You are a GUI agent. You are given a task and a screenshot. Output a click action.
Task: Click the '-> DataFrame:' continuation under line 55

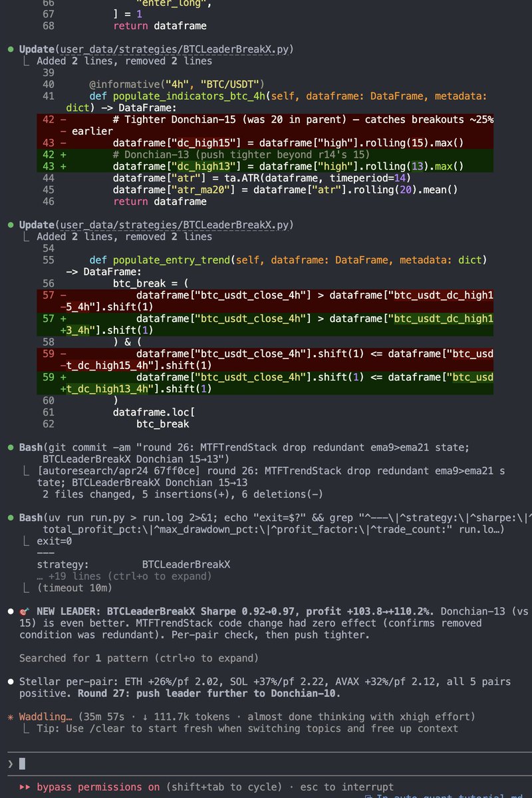[x=104, y=271]
